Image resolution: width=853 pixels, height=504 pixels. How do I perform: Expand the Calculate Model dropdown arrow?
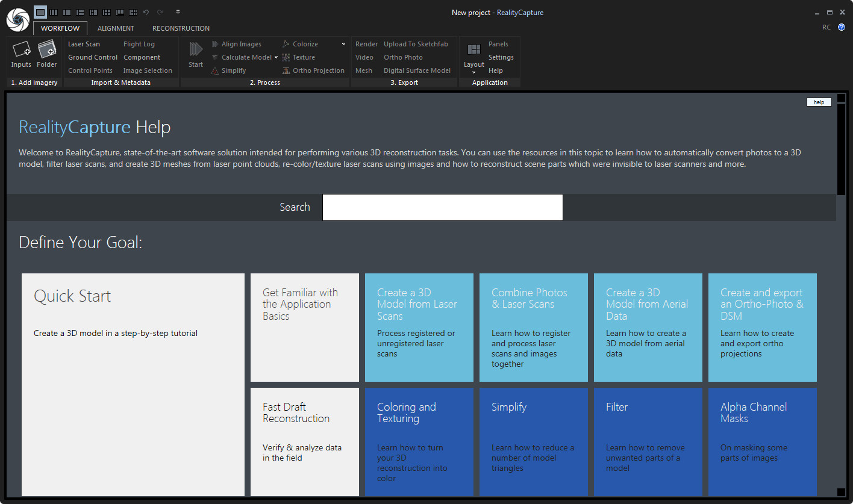click(276, 57)
